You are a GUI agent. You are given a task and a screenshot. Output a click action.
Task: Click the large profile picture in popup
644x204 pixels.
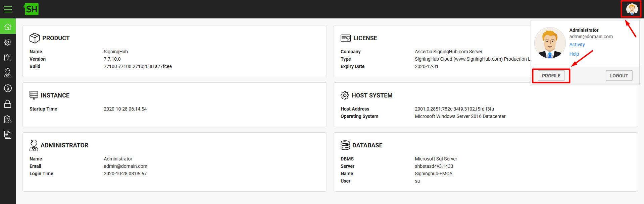pyautogui.click(x=550, y=43)
